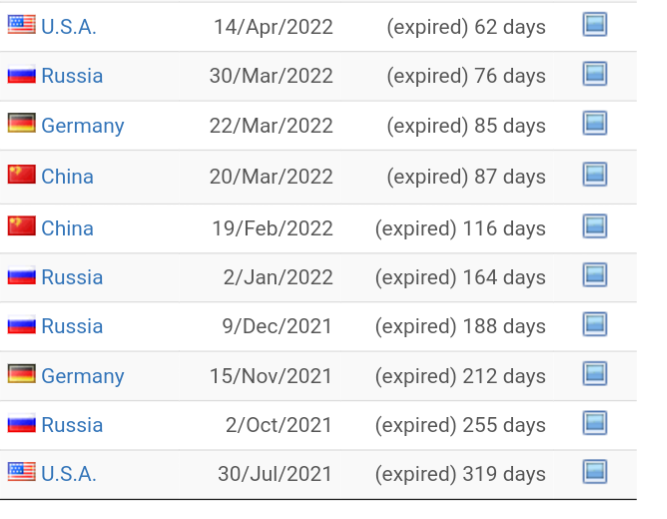The image size is (667, 519).
Task: Open screenshot icon for Germany 22/Mar/2022 row
Action: (594, 123)
